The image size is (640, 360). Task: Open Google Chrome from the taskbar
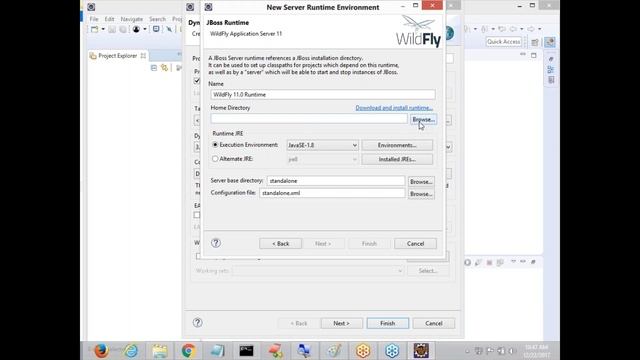[188, 351]
